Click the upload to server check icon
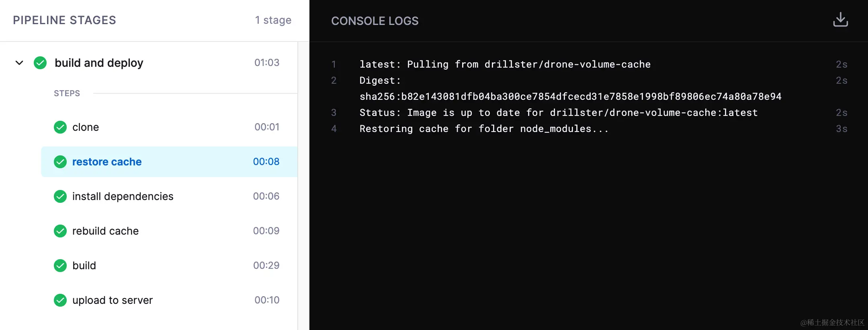The height and width of the screenshot is (330, 868). 60,300
